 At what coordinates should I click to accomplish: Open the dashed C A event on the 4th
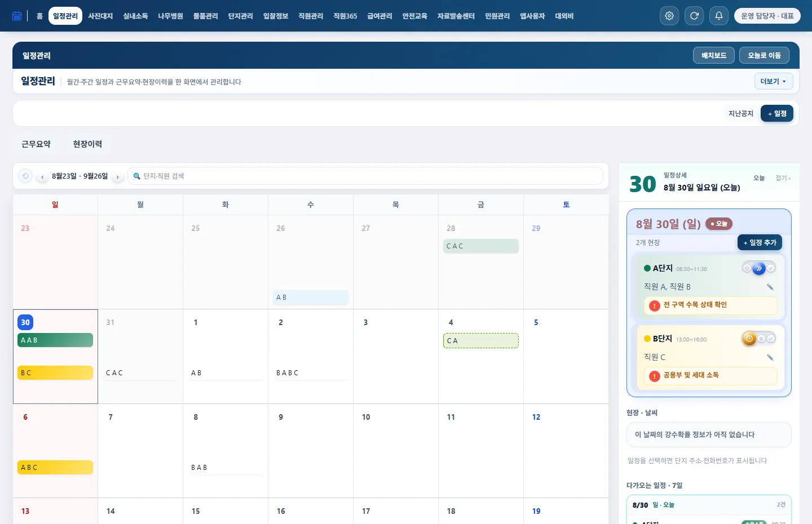coord(481,340)
